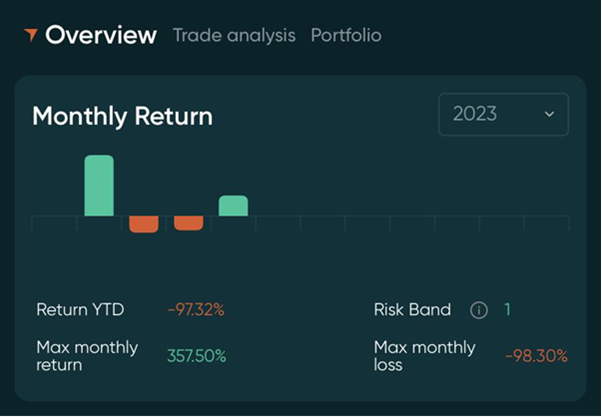Select the small green bar in chart
This screenshot has height=418, width=602.
pyautogui.click(x=233, y=205)
